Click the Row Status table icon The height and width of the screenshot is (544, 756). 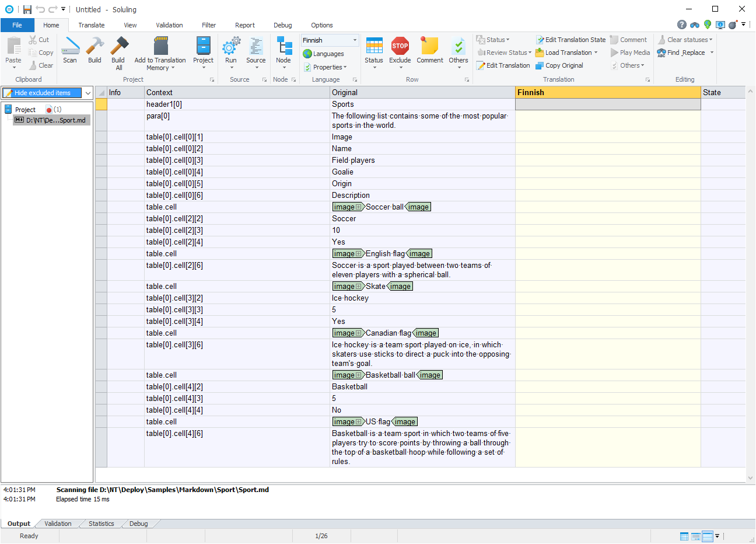[x=374, y=46]
